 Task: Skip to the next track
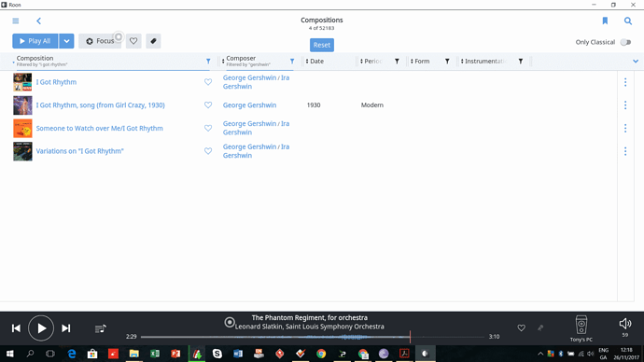coord(65,328)
